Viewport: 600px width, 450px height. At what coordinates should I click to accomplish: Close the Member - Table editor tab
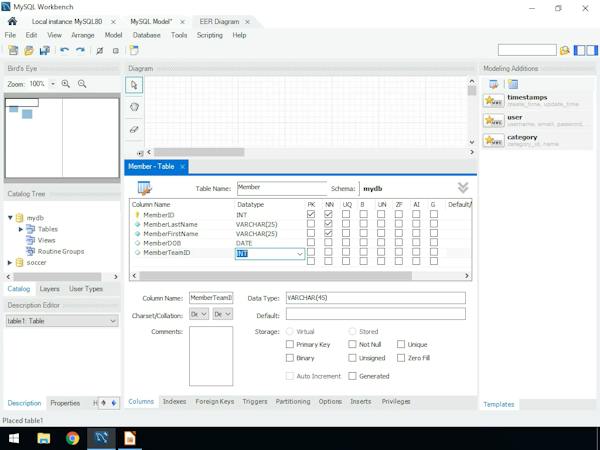coord(183,166)
